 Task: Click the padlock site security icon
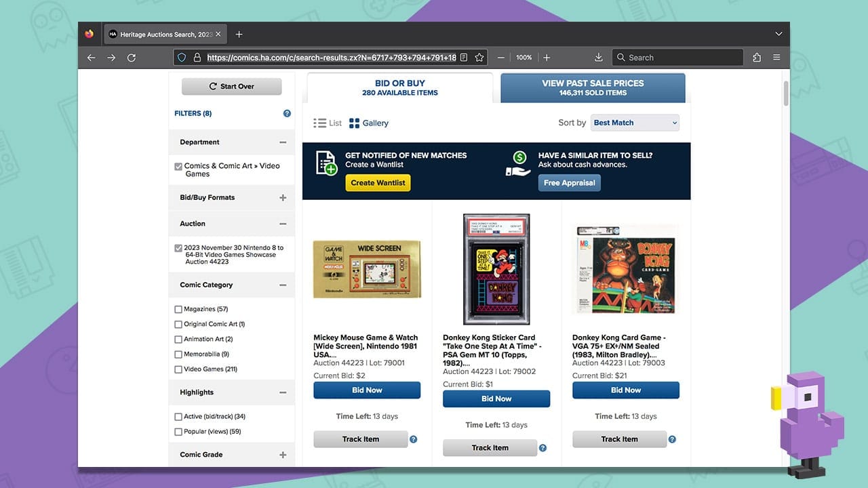[x=197, y=58]
